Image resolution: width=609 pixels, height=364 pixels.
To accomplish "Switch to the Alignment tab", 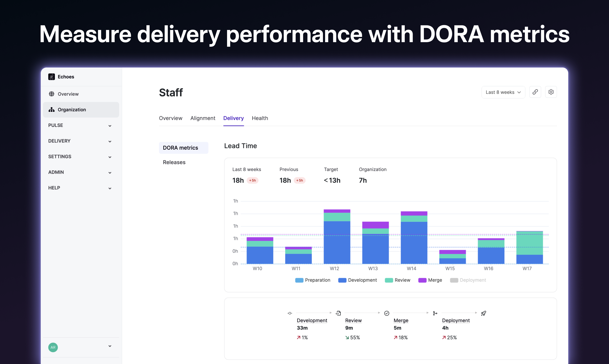I will [203, 118].
